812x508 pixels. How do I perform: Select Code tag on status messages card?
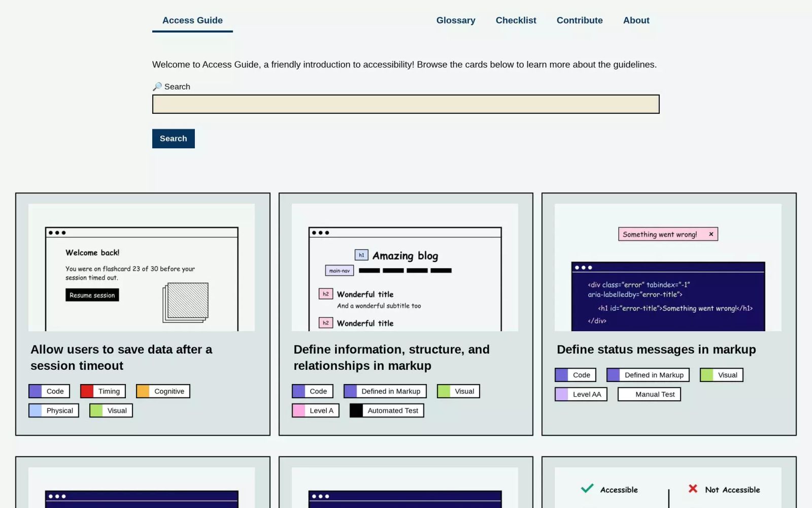[576, 375]
